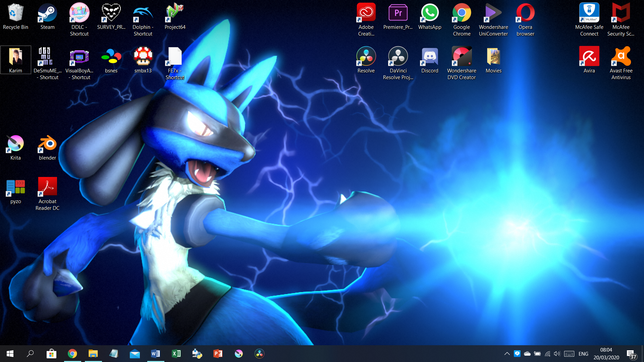Open PowerPoint from the taskbar
Screen dimensions: 644x362
pyautogui.click(x=218, y=354)
